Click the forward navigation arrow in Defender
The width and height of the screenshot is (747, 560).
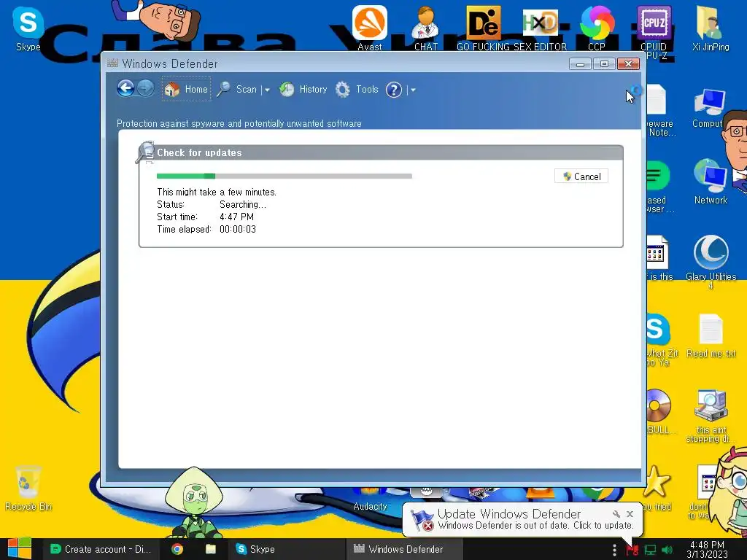(x=146, y=88)
